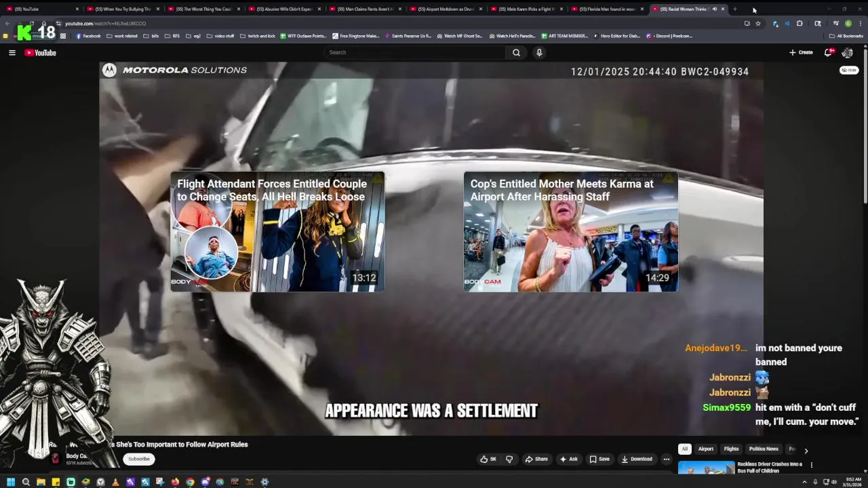
Task: Like the video with thumbs up
Action: click(x=488, y=459)
